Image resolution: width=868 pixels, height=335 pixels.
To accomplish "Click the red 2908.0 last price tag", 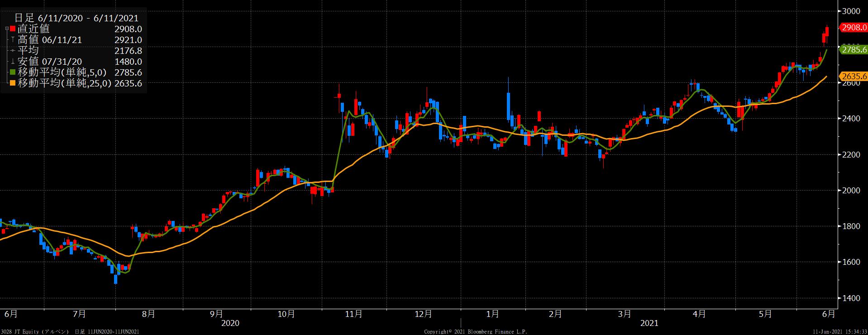I will point(853,28).
